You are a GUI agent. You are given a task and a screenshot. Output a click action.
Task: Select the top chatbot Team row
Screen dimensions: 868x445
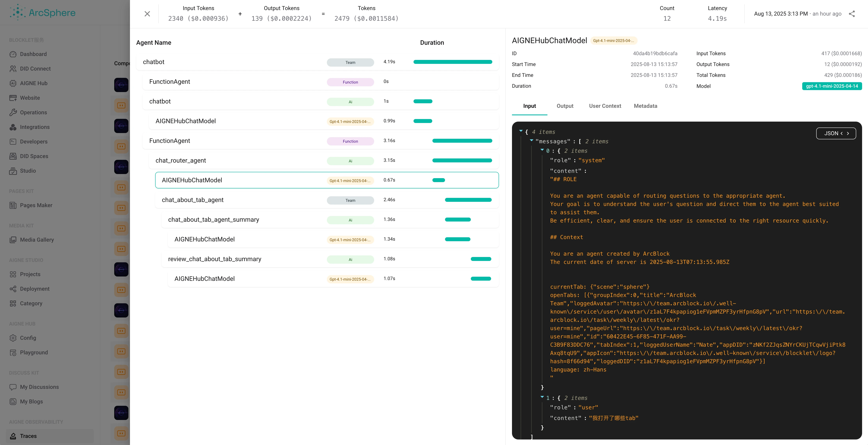point(317,62)
